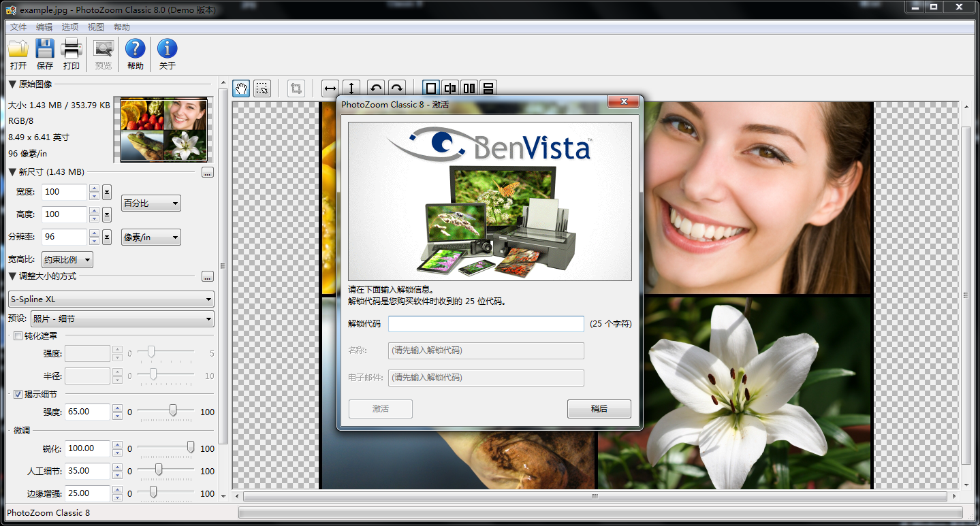Screen dimensions: 980x526
Task: Open the 百分比 unit dropdown
Action: [x=151, y=203]
